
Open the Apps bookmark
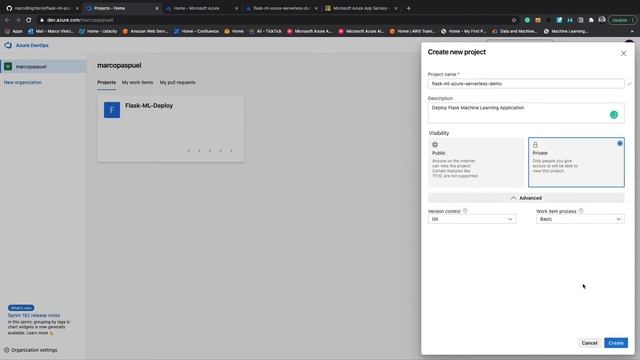tap(13, 31)
